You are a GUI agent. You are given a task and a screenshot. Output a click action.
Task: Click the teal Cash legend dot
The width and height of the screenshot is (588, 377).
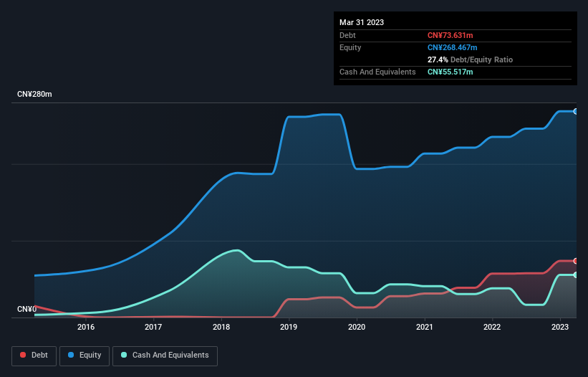coord(124,355)
